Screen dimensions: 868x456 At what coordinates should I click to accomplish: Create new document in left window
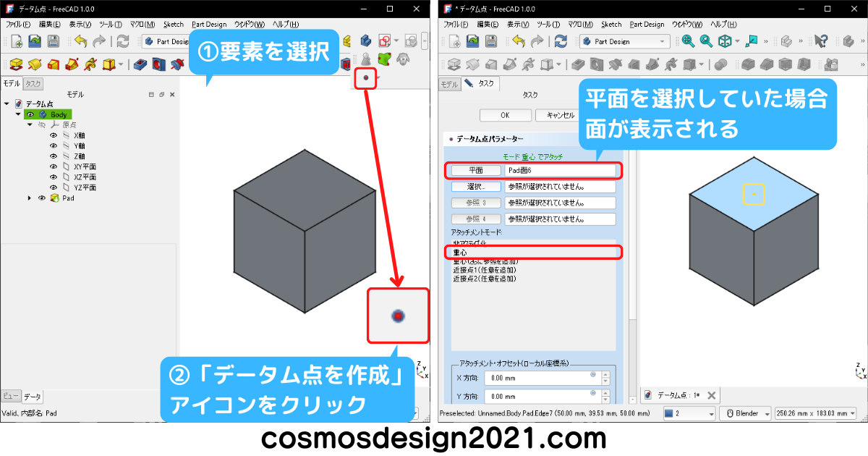coord(16,41)
